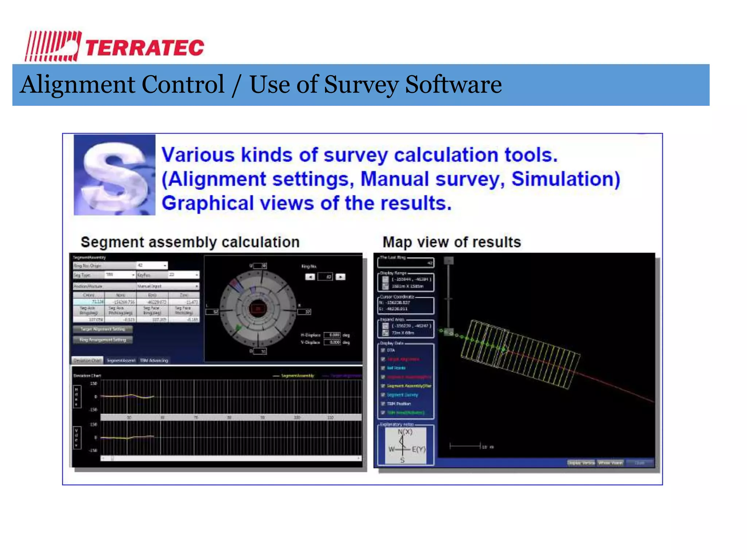Open the KeyPos dropdown
This screenshot has width=747, height=560.
(183, 275)
